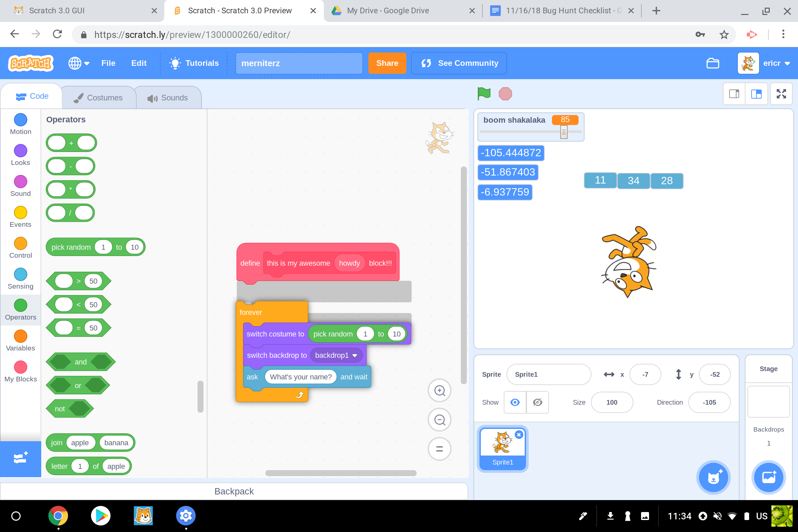Open Settings gear in the shelf
798x532 pixels.
point(186,516)
